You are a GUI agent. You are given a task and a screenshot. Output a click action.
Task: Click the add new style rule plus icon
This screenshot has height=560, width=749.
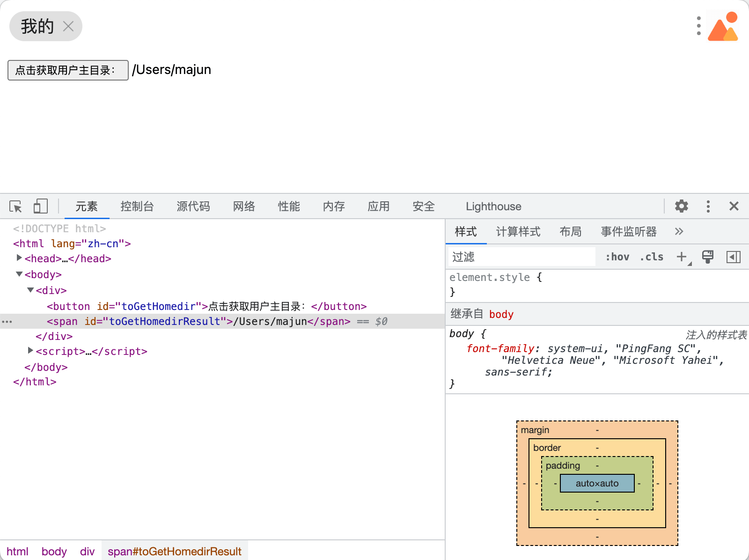coord(682,257)
